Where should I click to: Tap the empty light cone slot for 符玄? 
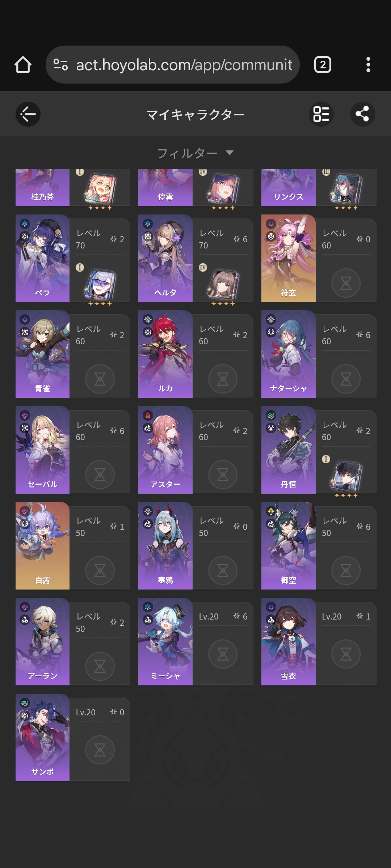pyautogui.click(x=346, y=283)
